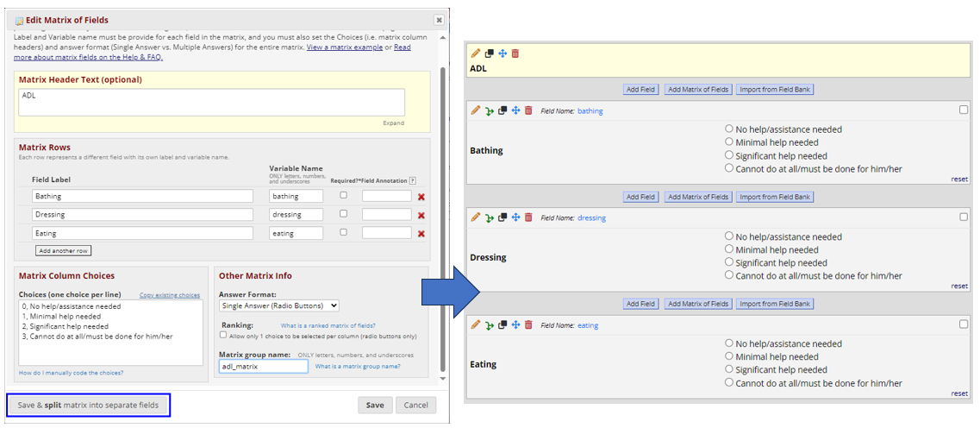
Task: Click the 'Add another row' button
Action: click(63, 250)
